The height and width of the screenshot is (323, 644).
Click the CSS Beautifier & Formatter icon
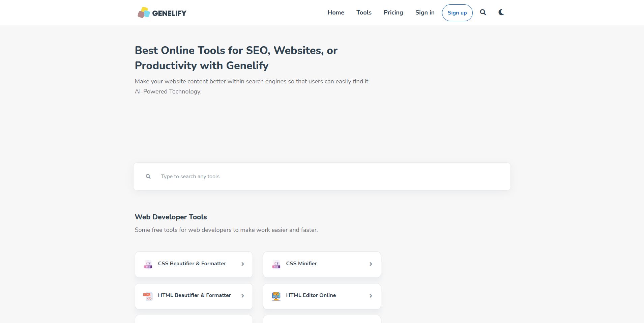coord(148,264)
